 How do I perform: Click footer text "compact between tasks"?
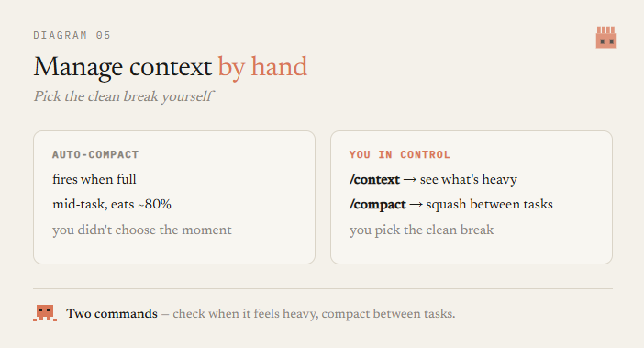(388, 314)
